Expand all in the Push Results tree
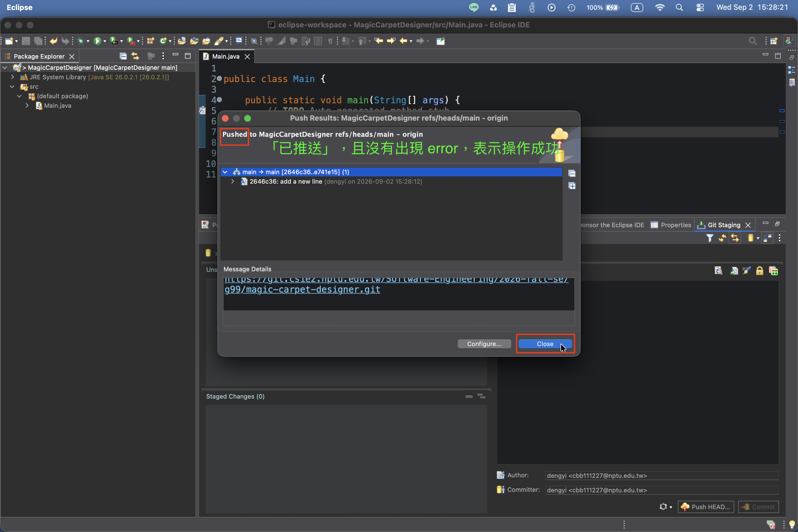This screenshot has width=798, height=532. [x=572, y=186]
